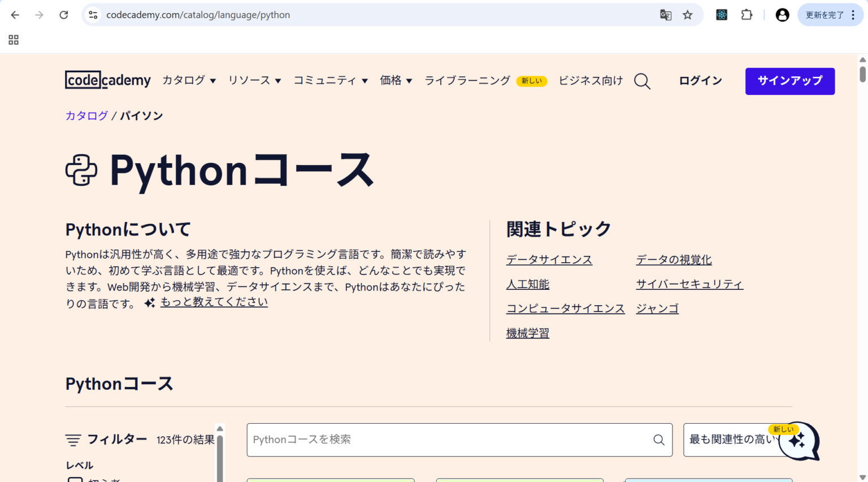
Task: Click into the Pythonコースを検索 search field
Action: pyautogui.click(x=449, y=440)
